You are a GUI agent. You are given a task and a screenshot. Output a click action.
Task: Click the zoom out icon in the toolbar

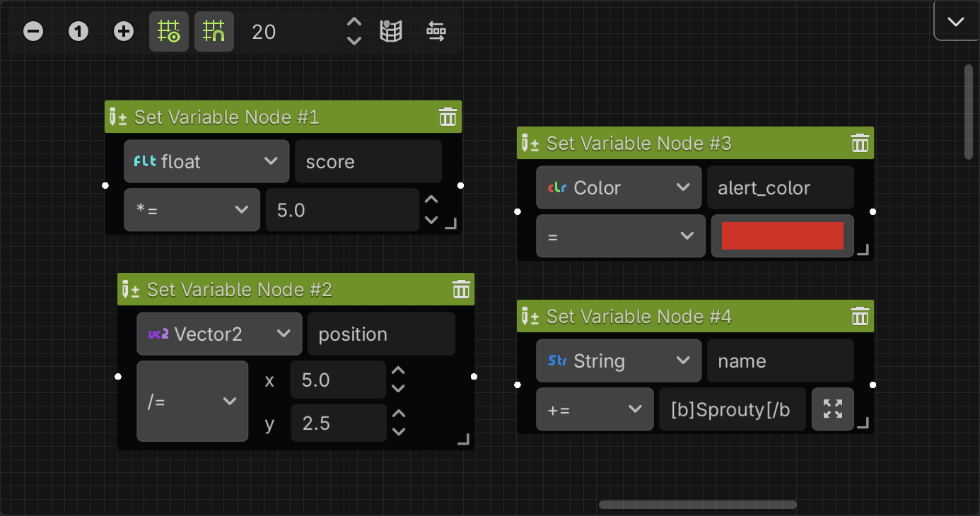[x=33, y=31]
